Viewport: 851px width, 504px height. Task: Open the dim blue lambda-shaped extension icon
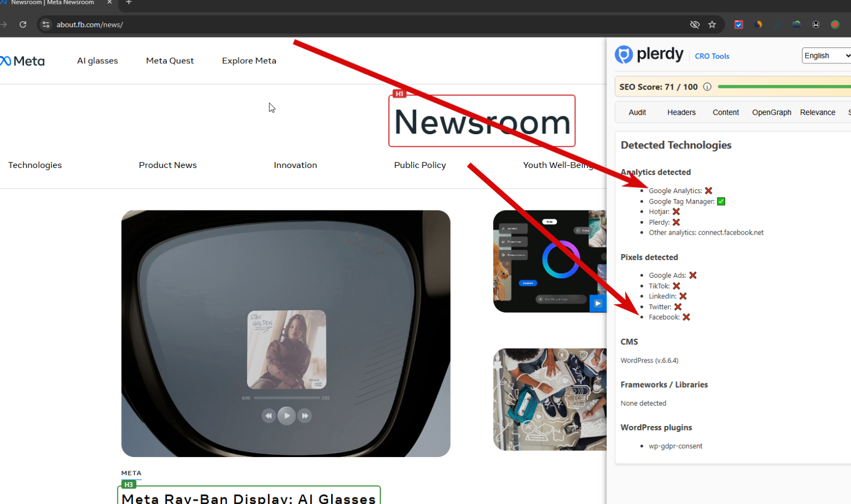(777, 25)
